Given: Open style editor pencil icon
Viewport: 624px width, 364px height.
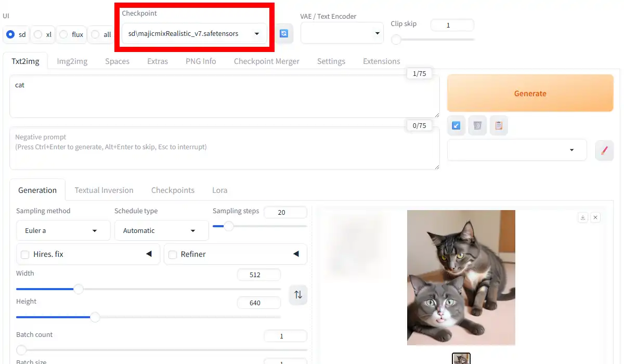Looking at the screenshot, I should point(604,150).
